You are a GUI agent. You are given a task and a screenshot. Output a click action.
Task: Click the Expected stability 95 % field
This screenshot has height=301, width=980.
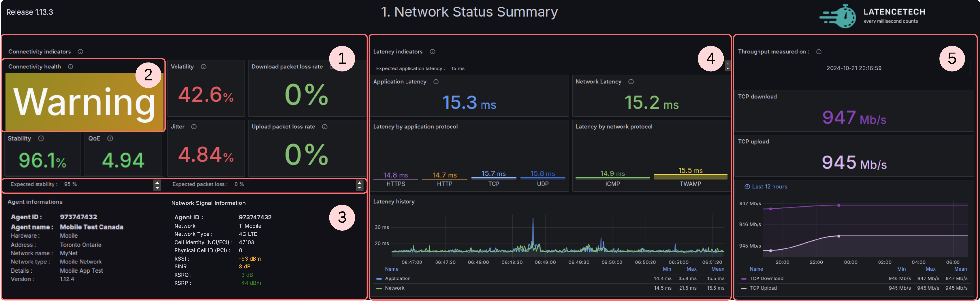[x=82, y=185]
